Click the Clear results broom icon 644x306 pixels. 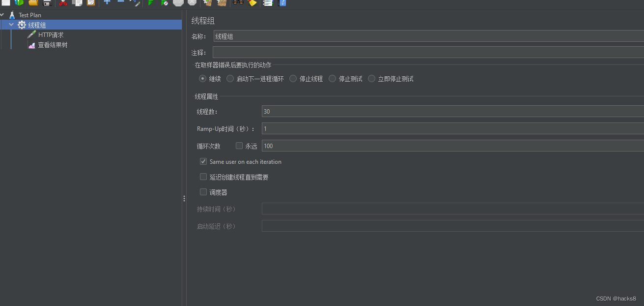[208, 2]
